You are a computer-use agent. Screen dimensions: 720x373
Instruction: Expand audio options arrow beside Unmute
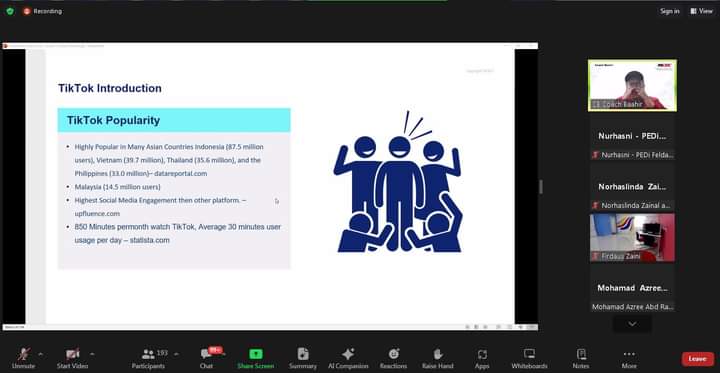[40, 354]
